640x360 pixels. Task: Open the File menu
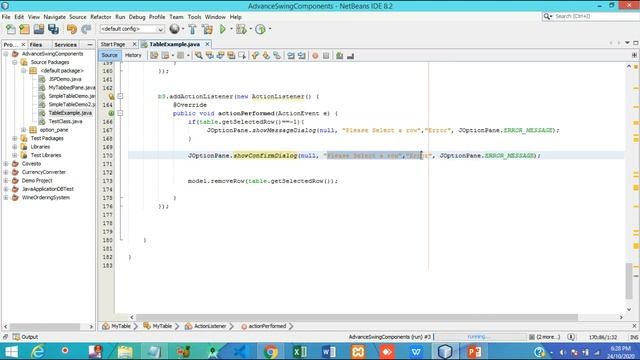tap(6, 17)
